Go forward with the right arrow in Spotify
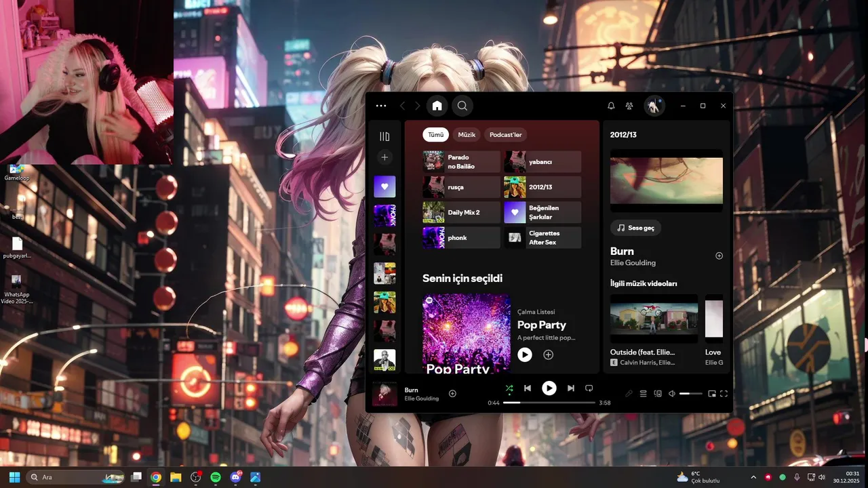This screenshot has width=868, height=488. coord(417,106)
